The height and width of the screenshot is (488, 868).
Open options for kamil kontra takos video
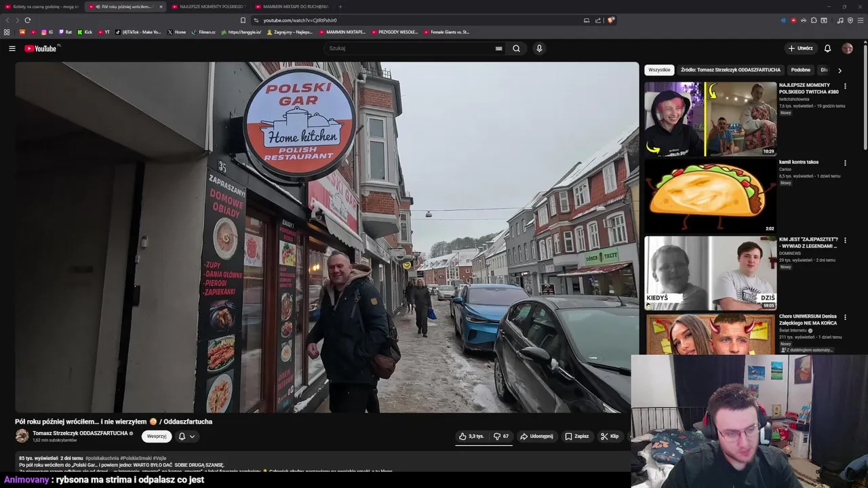click(845, 163)
